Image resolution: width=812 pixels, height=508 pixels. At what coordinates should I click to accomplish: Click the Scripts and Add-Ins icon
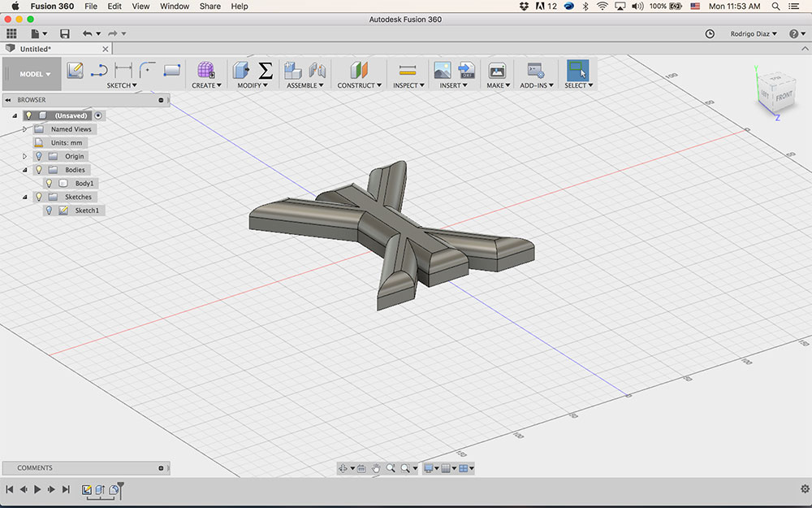[535, 70]
